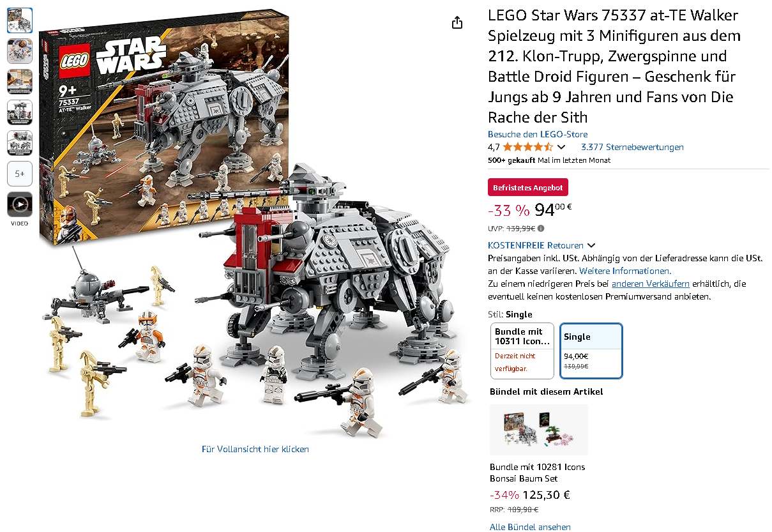This screenshot has height=532, width=772.
Task: Open the info icon next to UVP price
Action: coord(541,228)
